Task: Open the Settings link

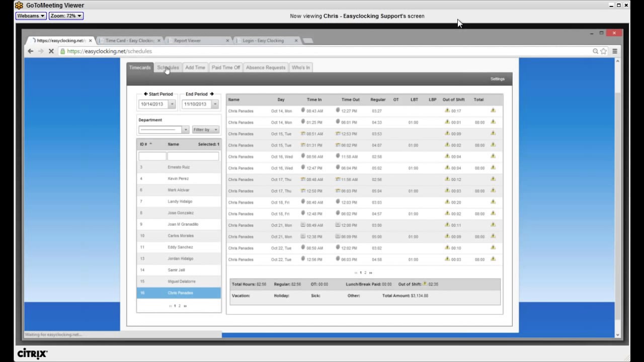Action: pyautogui.click(x=498, y=79)
